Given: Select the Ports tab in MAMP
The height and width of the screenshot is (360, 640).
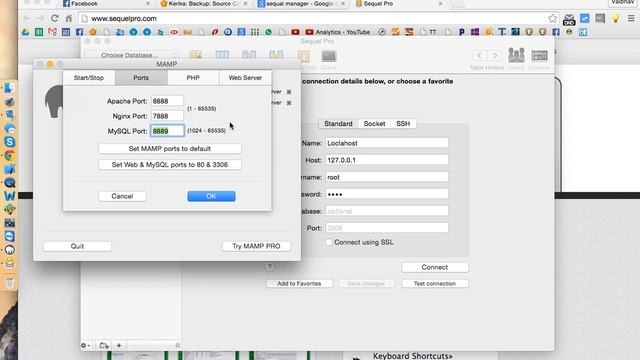Looking at the screenshot, I should click(141, 78).
